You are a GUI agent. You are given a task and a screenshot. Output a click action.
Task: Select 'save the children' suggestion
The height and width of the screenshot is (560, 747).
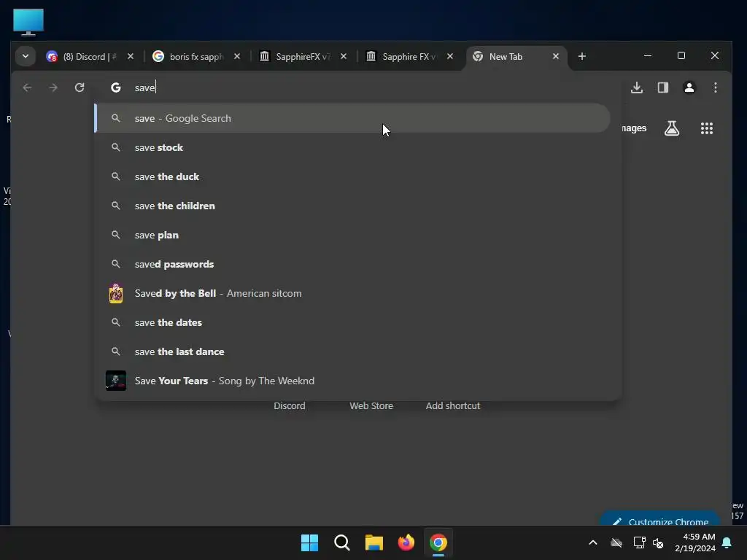(x=352, y=206)
